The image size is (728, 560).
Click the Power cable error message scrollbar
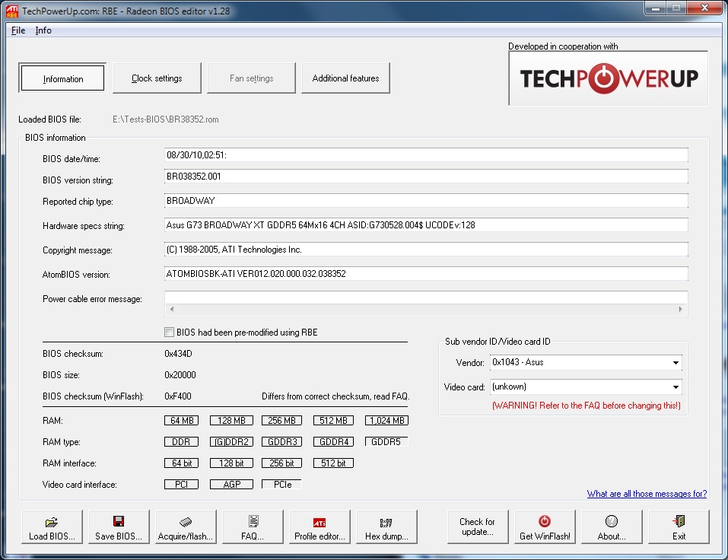[x=426, y=310]
